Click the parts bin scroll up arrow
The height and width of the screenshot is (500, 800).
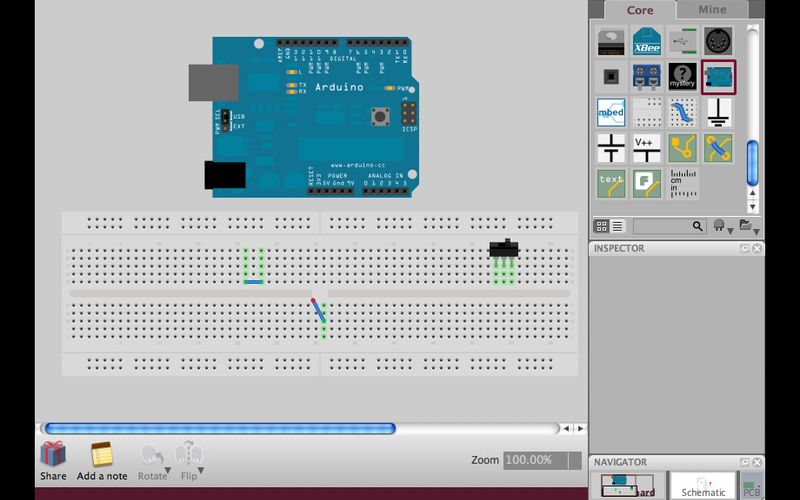click(753, 193)
